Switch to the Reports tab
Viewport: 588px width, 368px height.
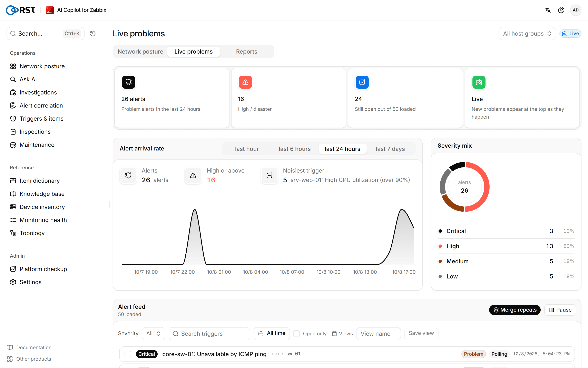246,52
